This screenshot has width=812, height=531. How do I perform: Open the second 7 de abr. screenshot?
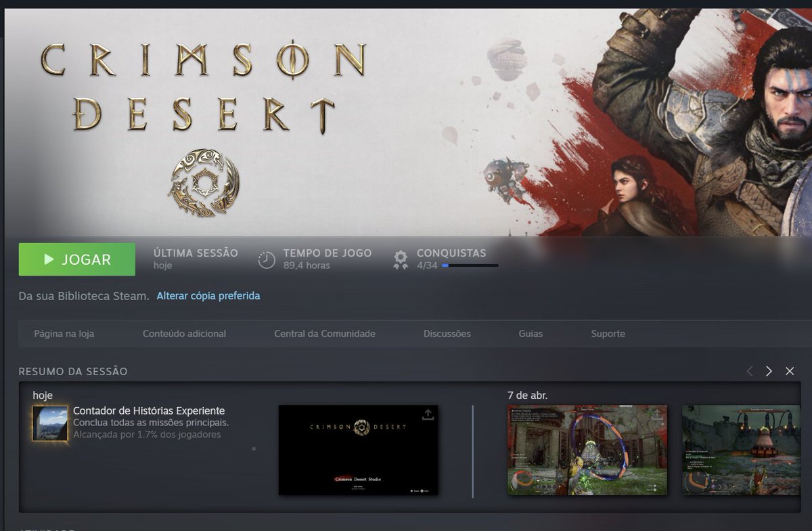741,450
